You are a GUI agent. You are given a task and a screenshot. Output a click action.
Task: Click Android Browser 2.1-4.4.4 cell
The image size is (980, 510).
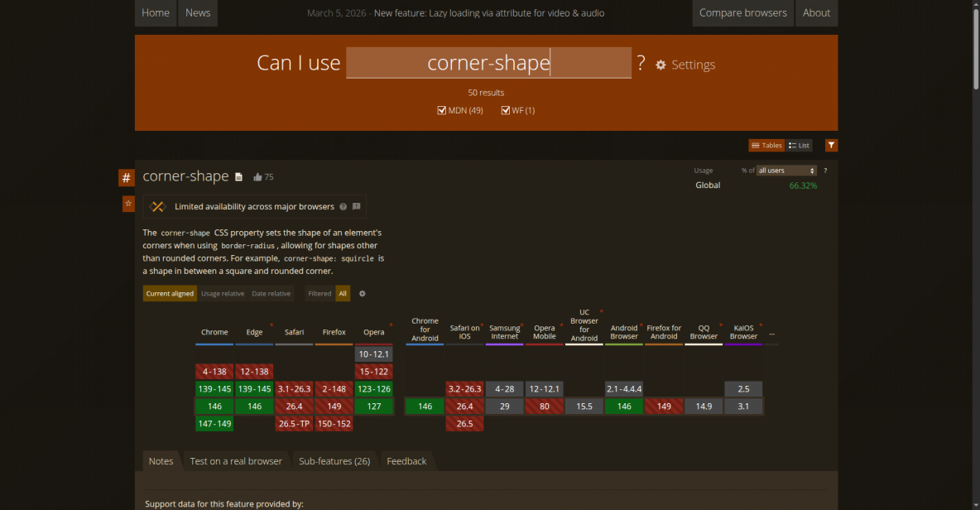tap(624, 389)
